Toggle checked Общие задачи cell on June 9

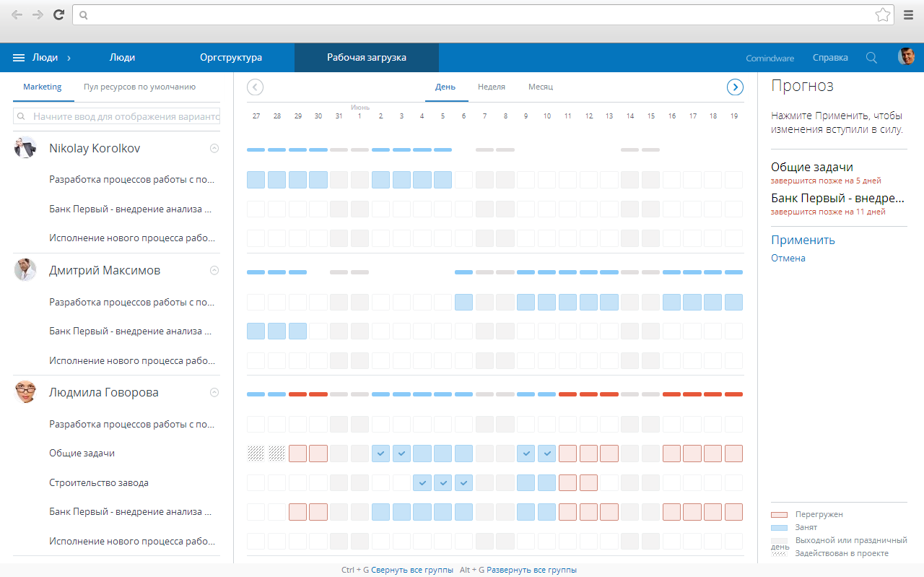point(527,454)
